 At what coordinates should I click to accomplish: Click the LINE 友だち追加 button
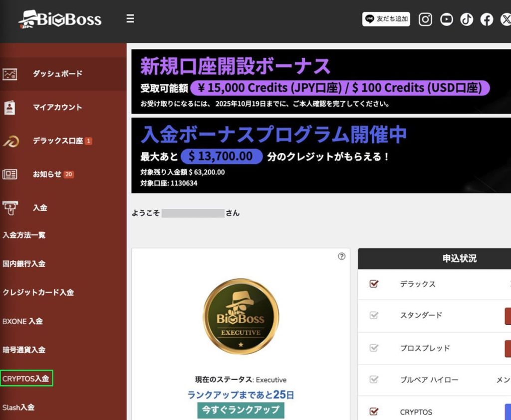tap(386, 19)
